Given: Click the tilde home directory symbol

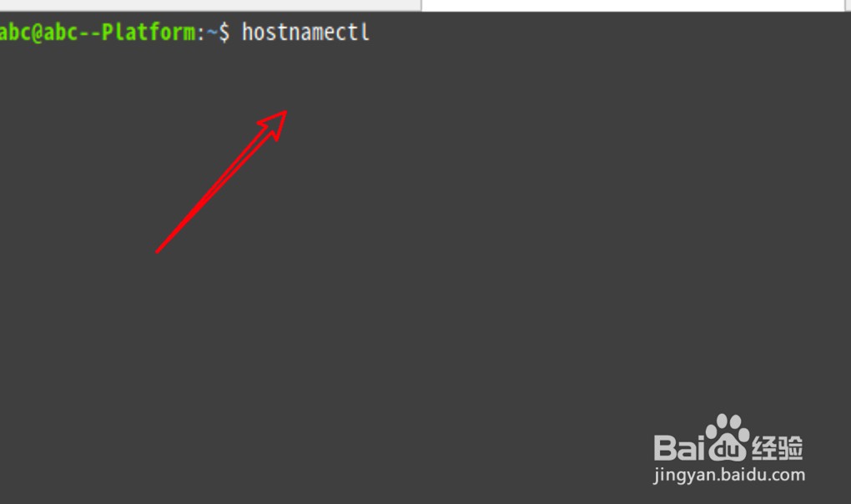Looking at the screenshot, I should point(212,33).
